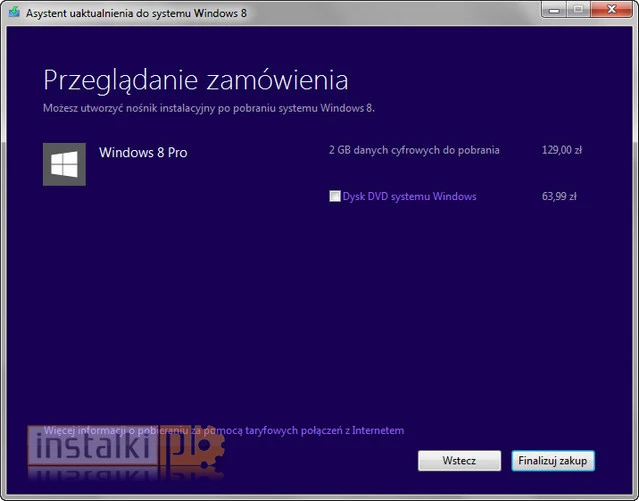Viewport: 639px width, 501px height.
Task: Click the 129,00 zł price
Action: tap(562, 150)
